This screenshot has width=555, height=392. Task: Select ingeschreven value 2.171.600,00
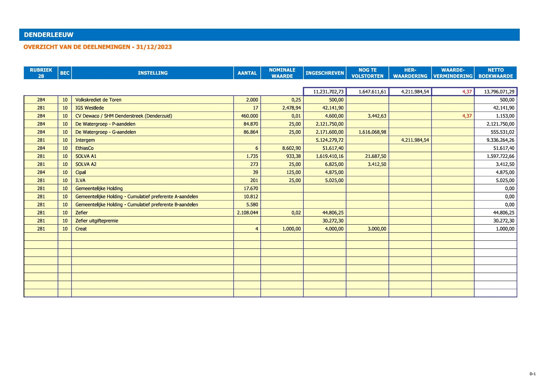(x=325, y=132)
